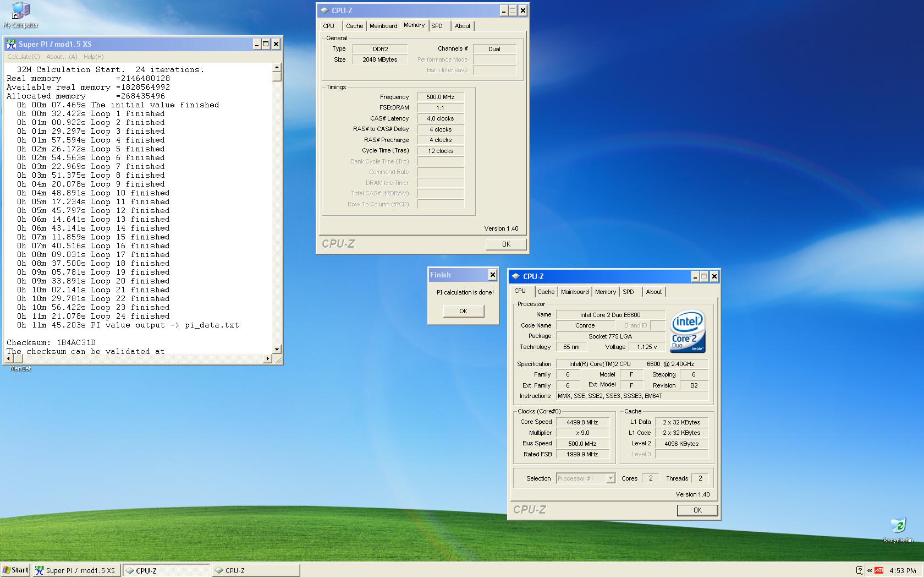The width and height of the screenshot is (924, 578).
Task: Minimize the lower CPU-Z window
Action: 695,276
